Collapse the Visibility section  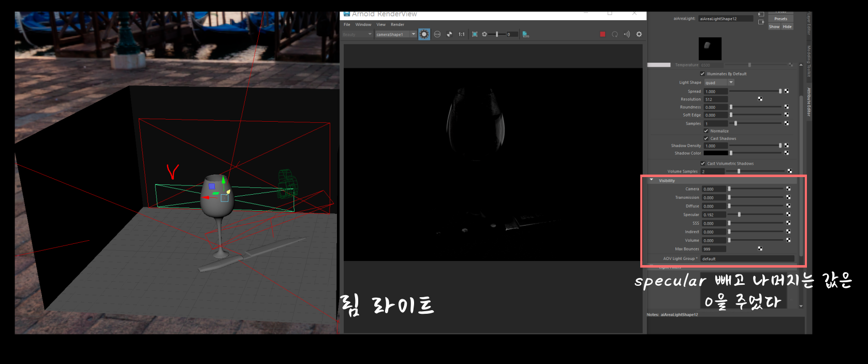click(x=652, y=180)
